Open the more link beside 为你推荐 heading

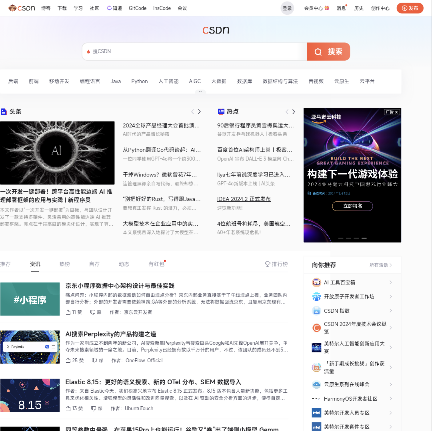(381, 265)
